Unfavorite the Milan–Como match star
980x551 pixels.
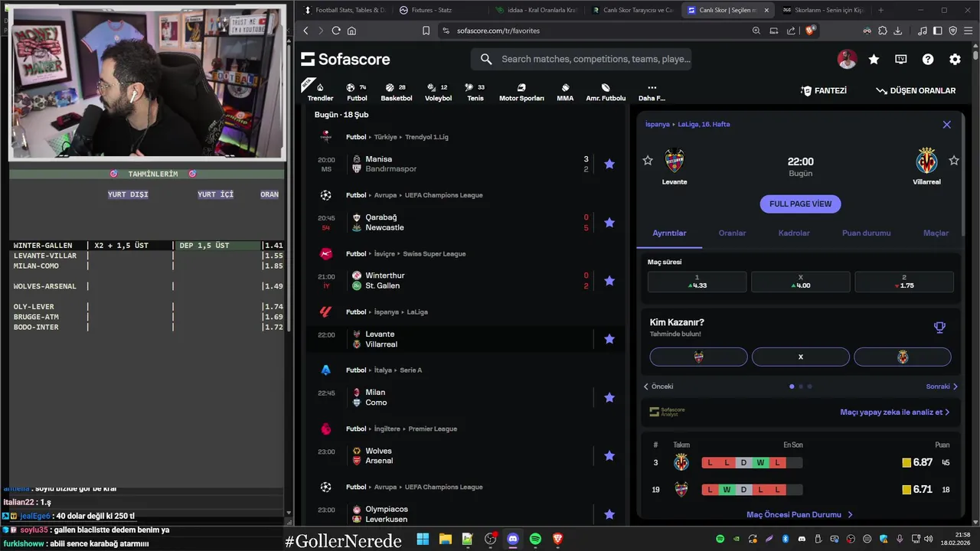609,397
